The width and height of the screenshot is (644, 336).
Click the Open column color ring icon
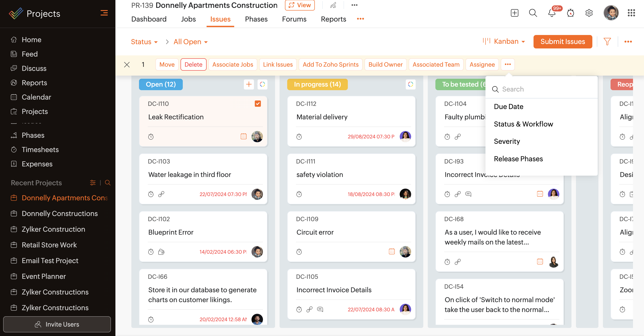point(262,84)
